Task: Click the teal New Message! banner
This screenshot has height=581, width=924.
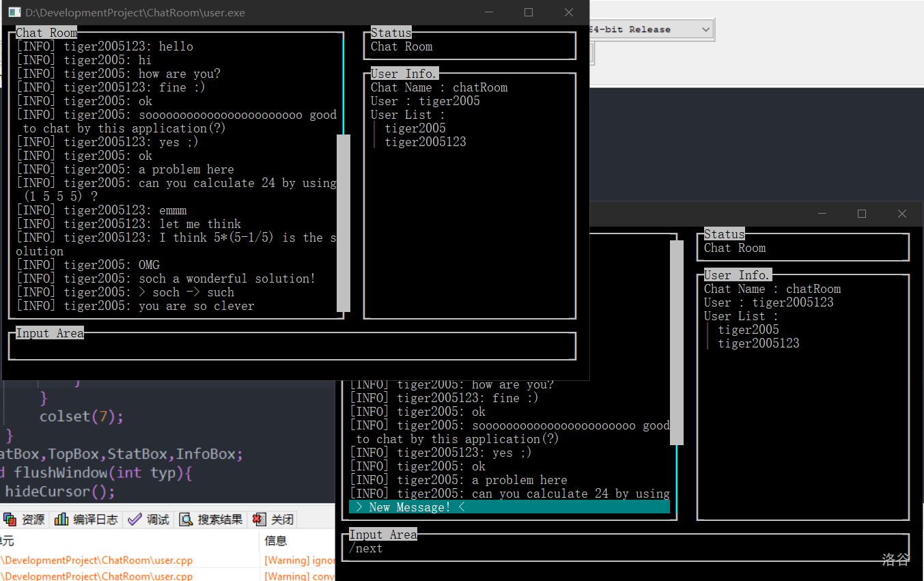Action: tap(509, 507)
